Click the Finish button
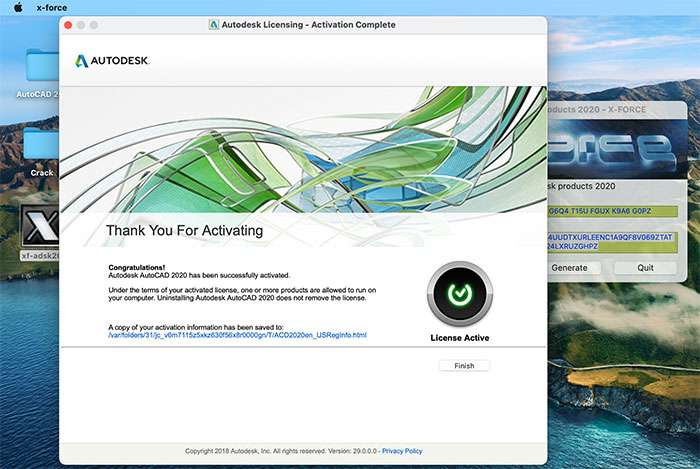The image size is (700, 469). [x=464, y=365]
